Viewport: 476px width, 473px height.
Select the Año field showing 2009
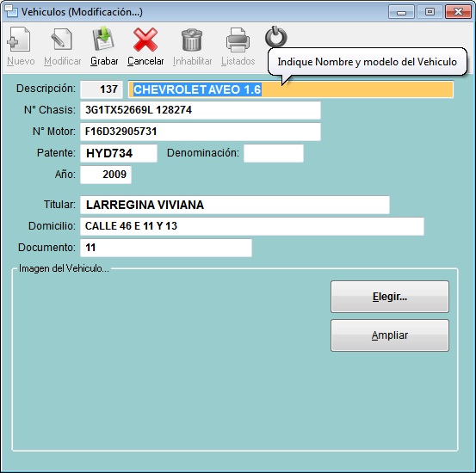point(106,175)
